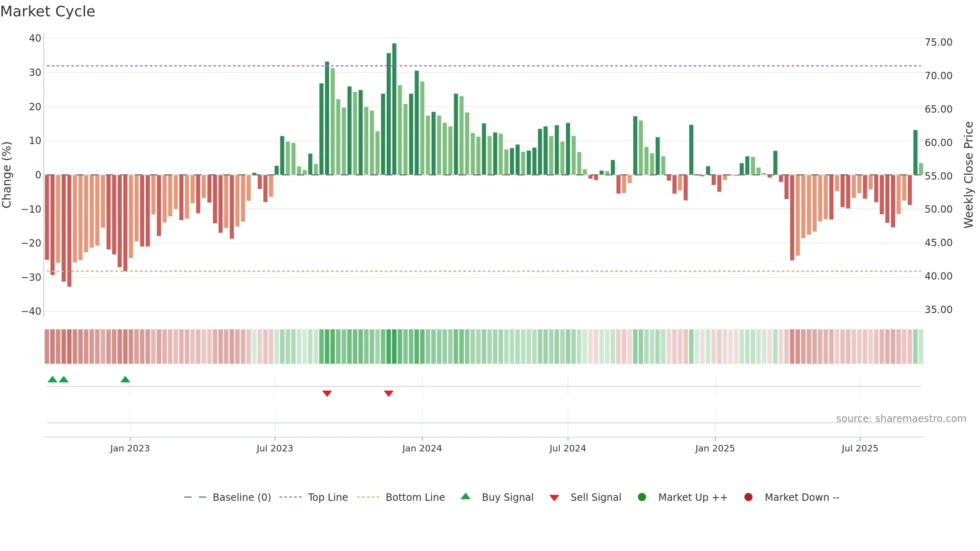Click the Jan 2025 axis label
980x551 pixels.
(715, 449)
